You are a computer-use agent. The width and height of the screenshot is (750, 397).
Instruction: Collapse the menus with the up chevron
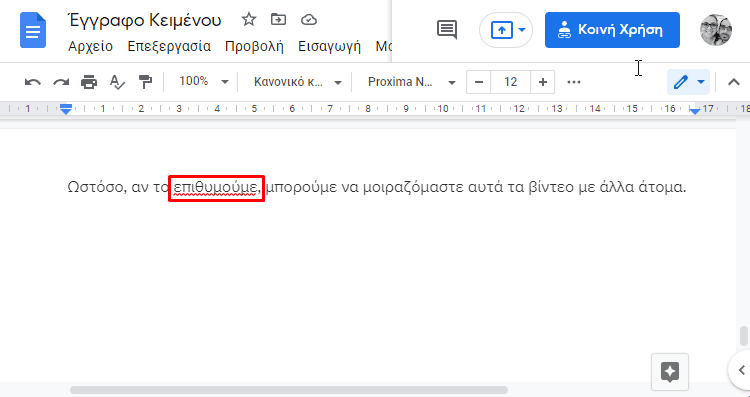(734, 82)
